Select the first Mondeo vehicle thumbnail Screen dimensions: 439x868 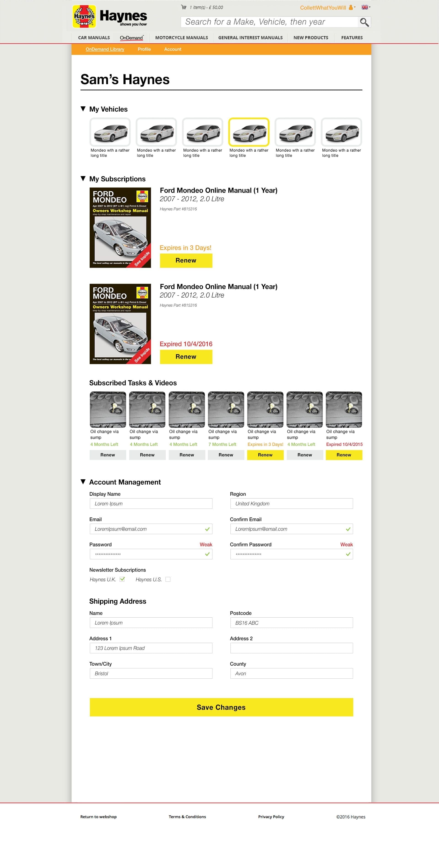click(x=110, y=132)
